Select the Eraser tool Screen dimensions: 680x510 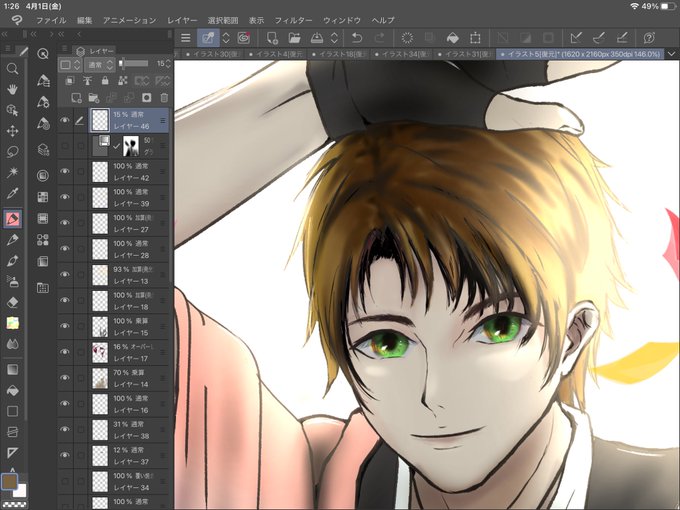click(13, 302)
